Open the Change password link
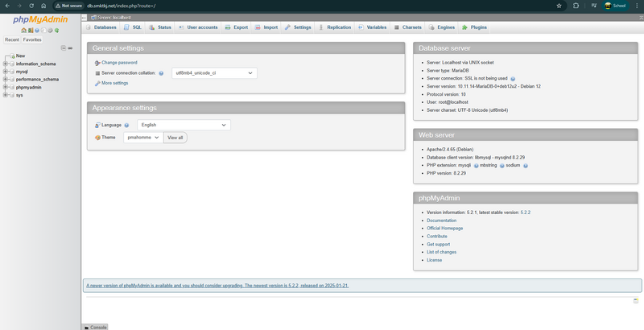The image size is (644, 330). (x=119, y=62)
